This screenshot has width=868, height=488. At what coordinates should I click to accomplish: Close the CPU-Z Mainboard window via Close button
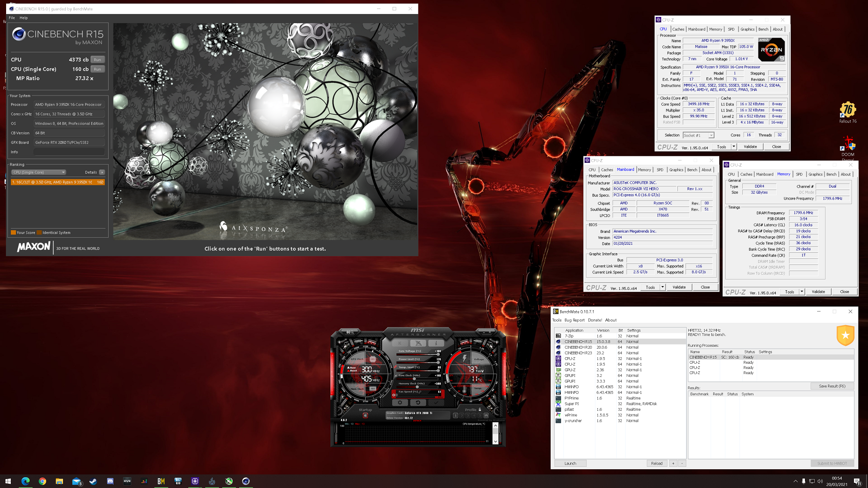[x=705, y=287]
